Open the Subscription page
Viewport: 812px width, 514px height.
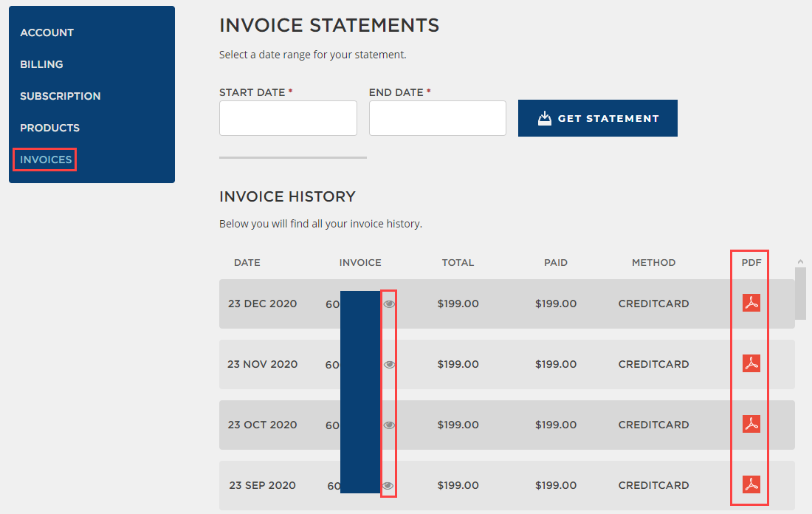pyautogui.click(x=60, y=96)
